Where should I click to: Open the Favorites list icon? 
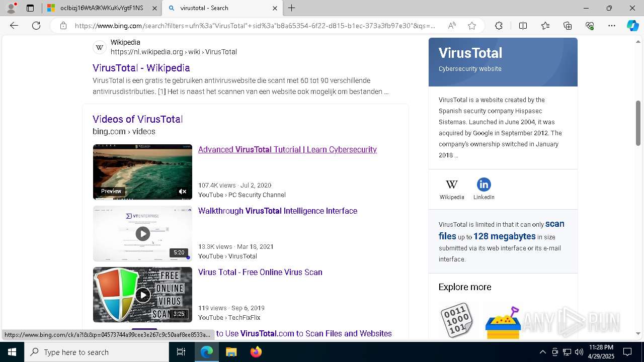pyautogui.click(x=545, y=26)
